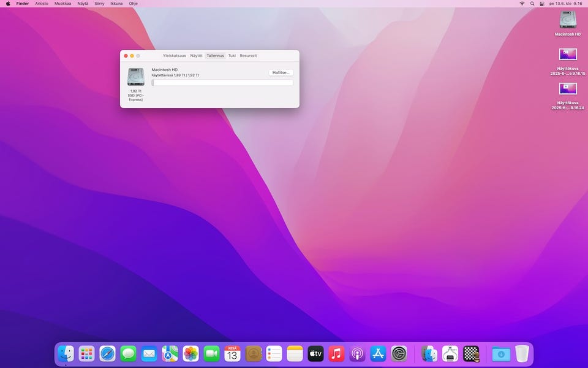Go to the Resurssit tab
The height and width of the screenshot is (368, 588).
tap(248, 56)
